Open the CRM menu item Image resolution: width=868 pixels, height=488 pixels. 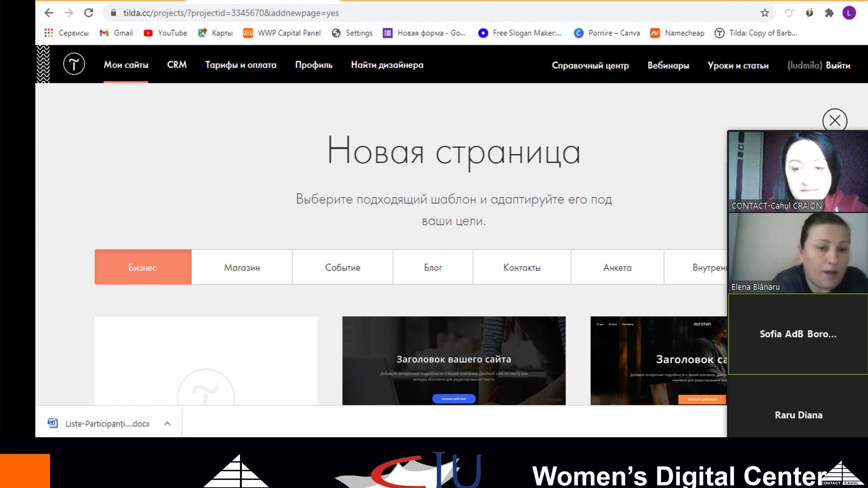coord(177,65)
